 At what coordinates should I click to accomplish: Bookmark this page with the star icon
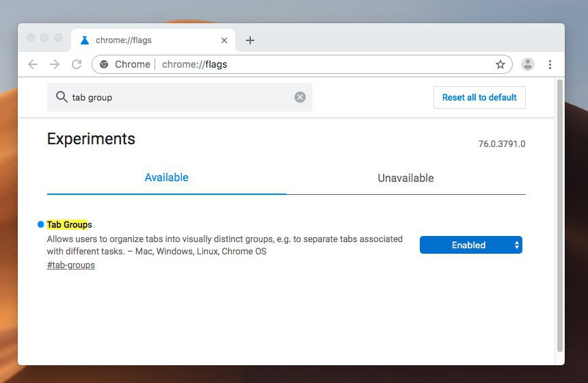(x=500, y=64)
